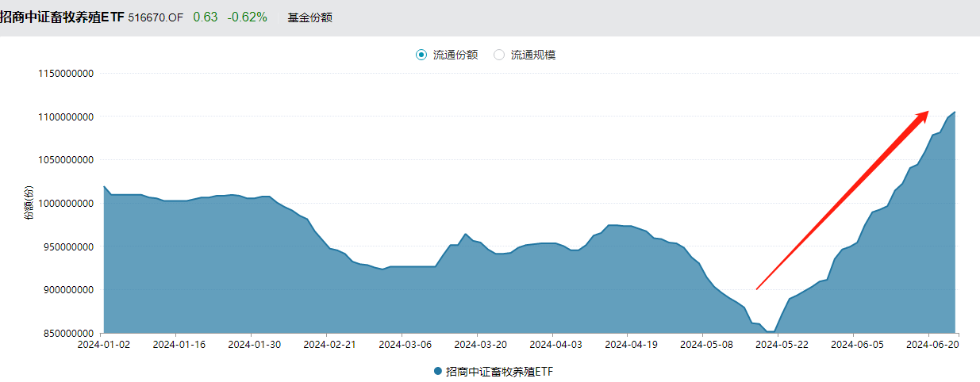Image resolution: width=980 pixels, height=382 pixels.
Task: Click the fund code 516670.OF
Action: (x=156, y=17)
